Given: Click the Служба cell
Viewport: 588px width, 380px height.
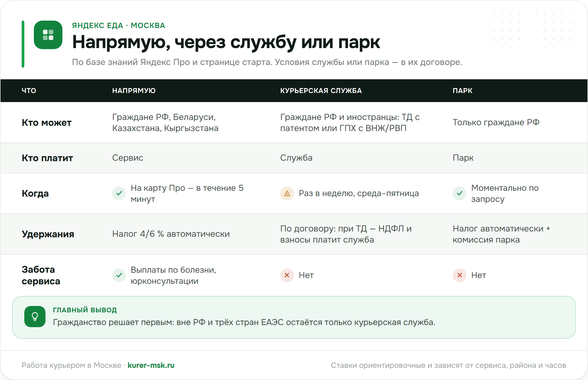Looking at the screenshot, I should (296, 158).
